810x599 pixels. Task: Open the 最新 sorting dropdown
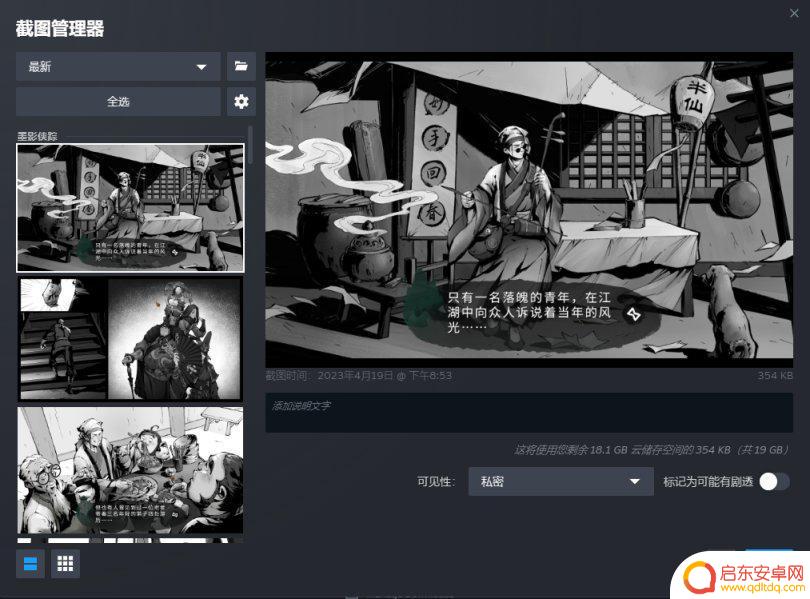[x=118, y=66]
